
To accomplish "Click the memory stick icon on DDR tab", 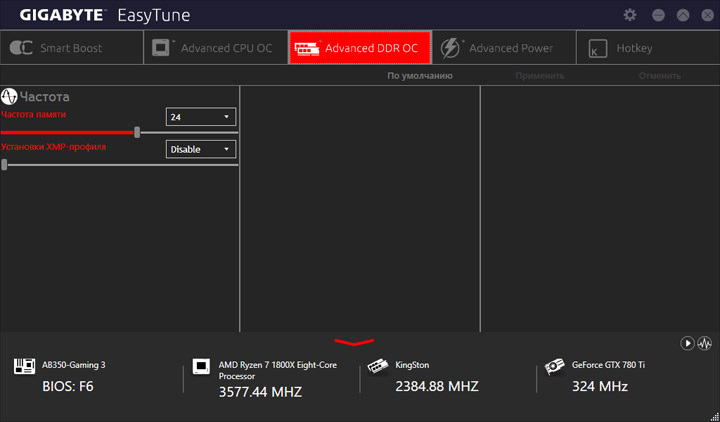I will 307,48.
